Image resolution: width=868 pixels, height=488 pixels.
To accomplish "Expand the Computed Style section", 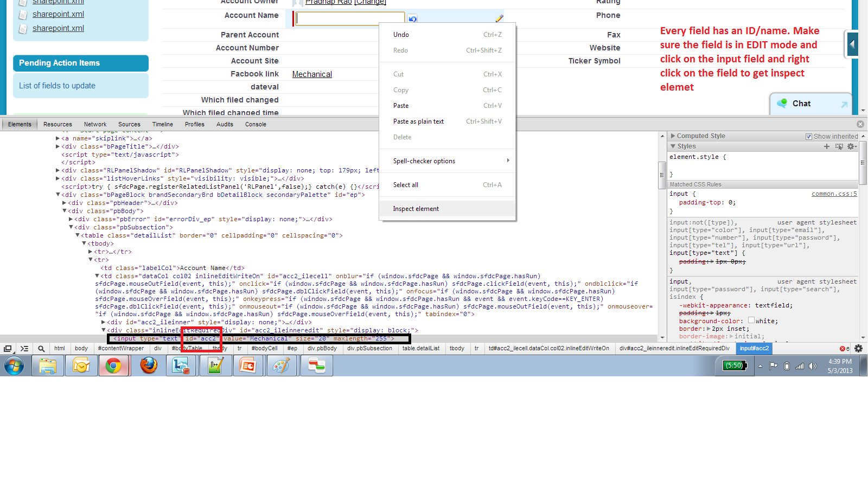I will point(673,136).
